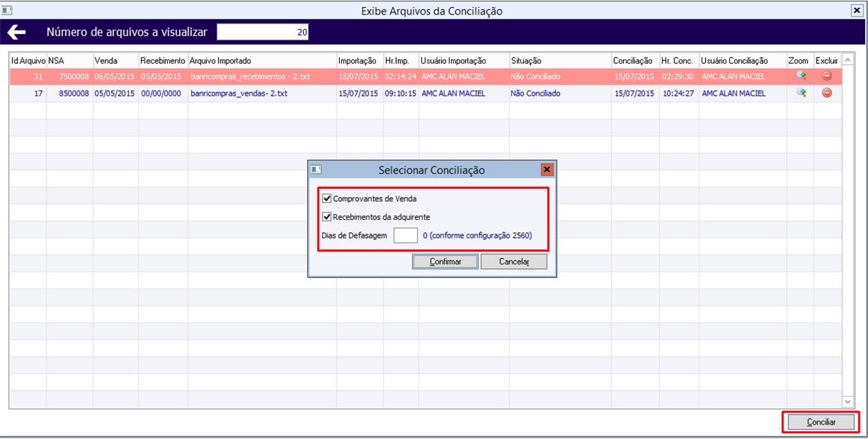Click Id Arquivo cell 31
The height and width of the screenshot is (439, 868).
click(x=38, y=76)
